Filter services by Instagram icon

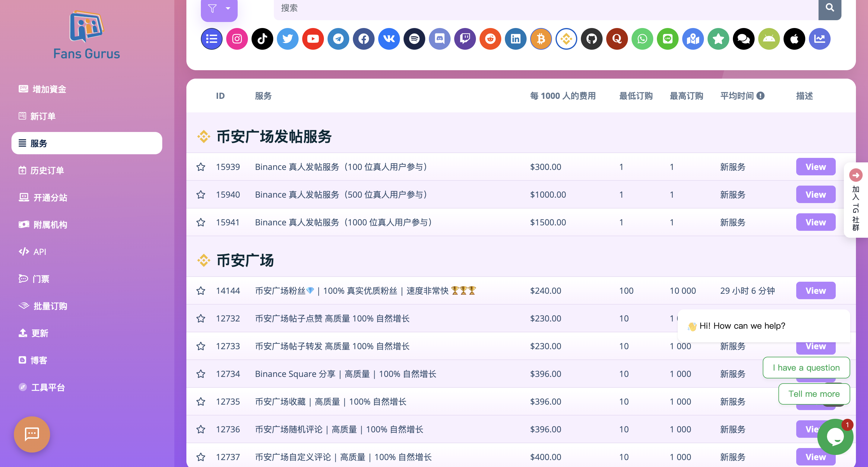[x=237, y=39]
